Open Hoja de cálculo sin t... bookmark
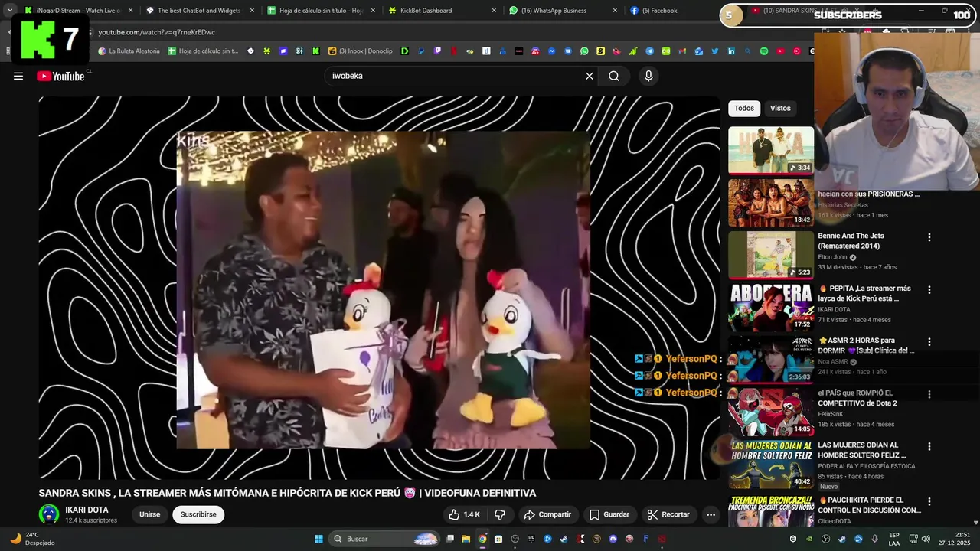Image resolution: width=980 pixels, height=551 pixels. pos(203,51)
